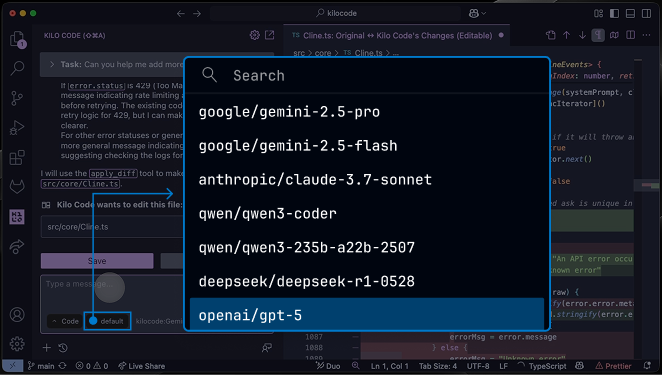
Task: Click Copilot icon in status bar
Action: click(x=580, y=366)
